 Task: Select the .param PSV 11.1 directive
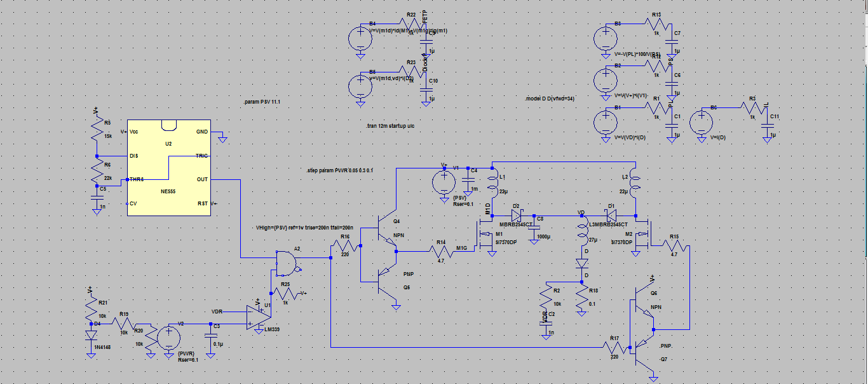[x=262, y=102]
